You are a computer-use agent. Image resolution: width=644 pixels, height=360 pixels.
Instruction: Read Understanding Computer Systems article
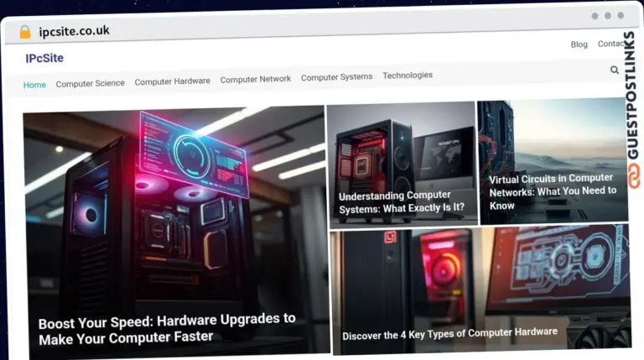tap(401, 201)
